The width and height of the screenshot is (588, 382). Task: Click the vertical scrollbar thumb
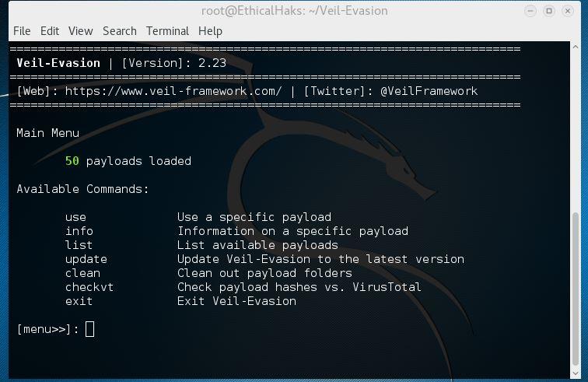[x=576, y=289]
